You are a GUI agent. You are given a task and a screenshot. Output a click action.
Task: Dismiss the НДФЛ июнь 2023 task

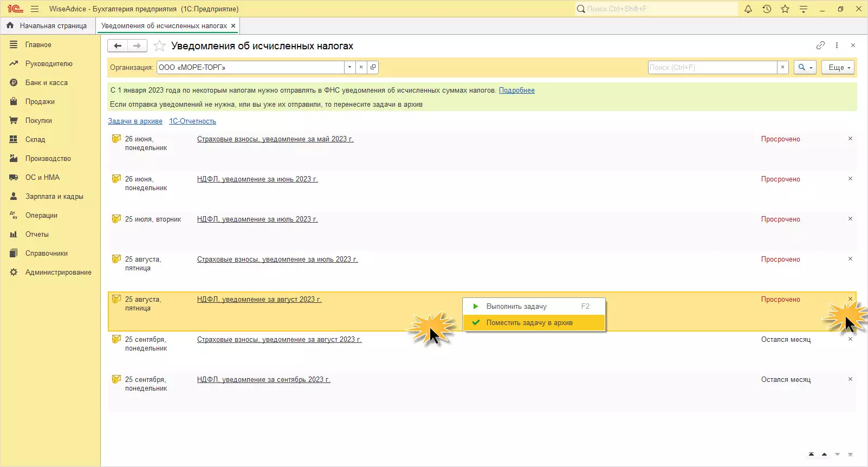pyautogui.click(x=850, y=179)
